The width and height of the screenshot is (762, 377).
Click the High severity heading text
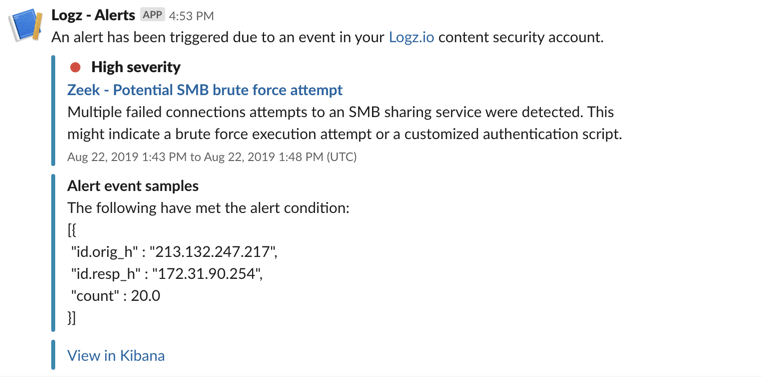click(136, 67)
